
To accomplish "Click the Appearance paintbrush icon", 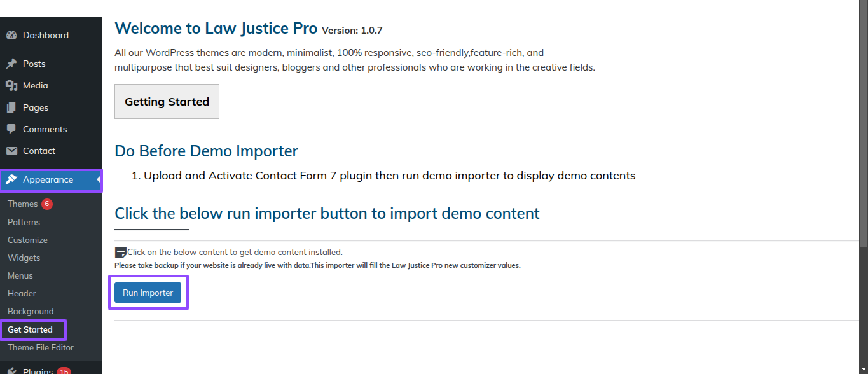I will [x=11, y=179].
